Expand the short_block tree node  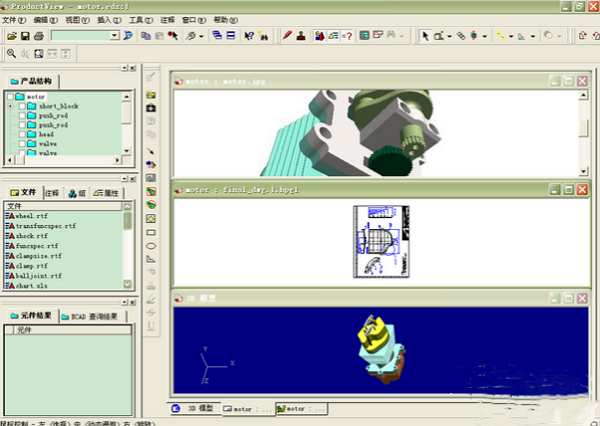10,106
